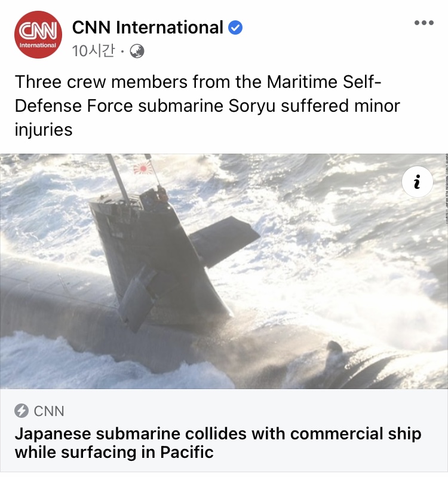Click the headline "Japanese submarine collides with commercial ship"

coord(218,433)
